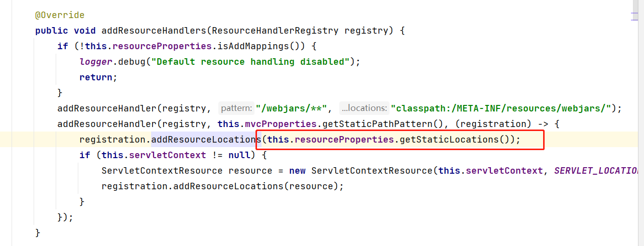Click the getStaticLocations() call

(x=455, y=139)
